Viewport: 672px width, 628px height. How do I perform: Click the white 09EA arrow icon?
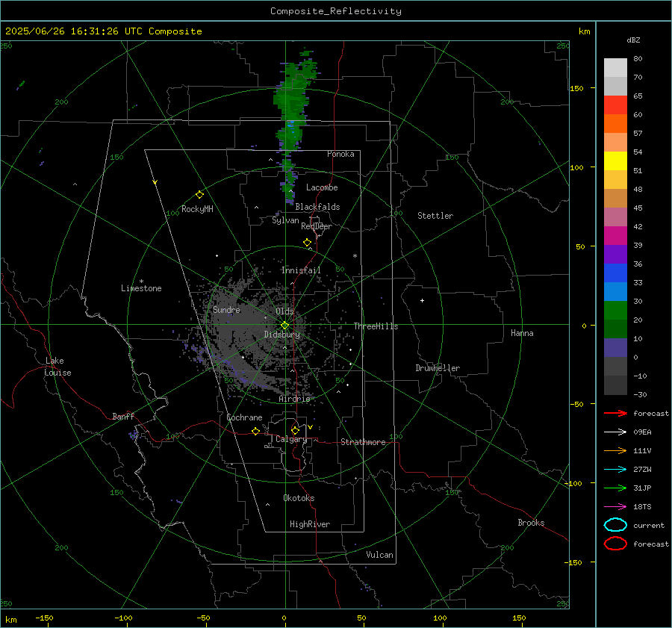tap(615, 432)
